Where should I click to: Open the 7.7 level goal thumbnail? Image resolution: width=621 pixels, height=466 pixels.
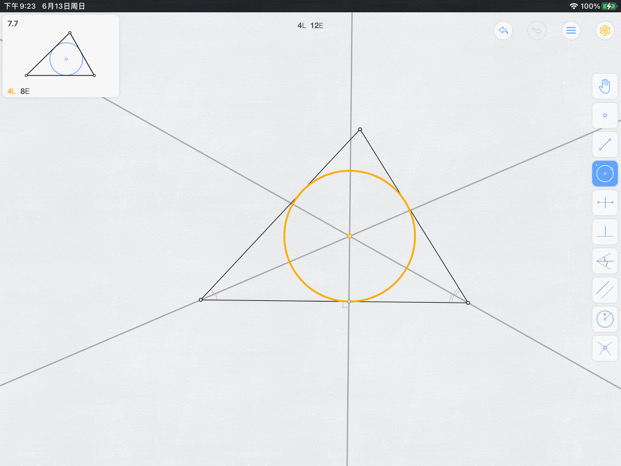coord(61,56)
